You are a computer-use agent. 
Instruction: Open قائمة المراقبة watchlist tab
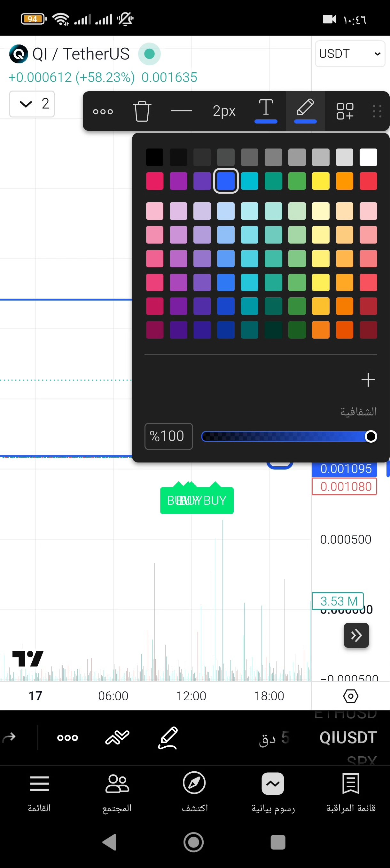(351, 793)
